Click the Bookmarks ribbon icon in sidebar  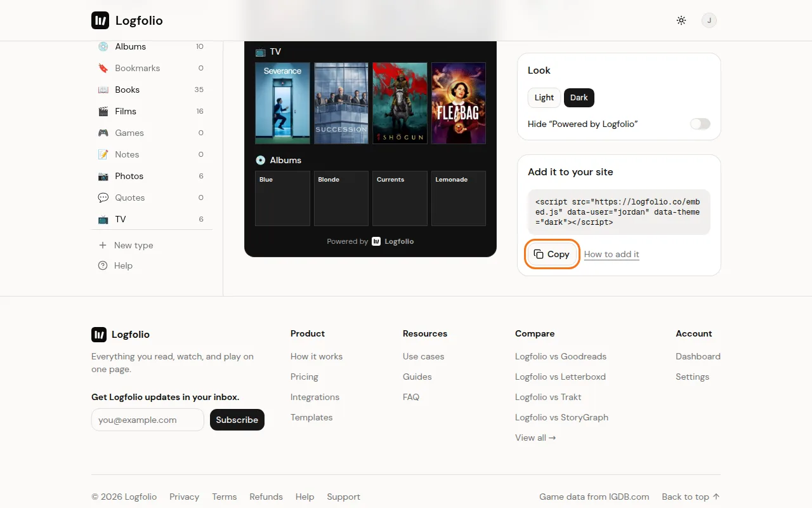coord(103,68)
